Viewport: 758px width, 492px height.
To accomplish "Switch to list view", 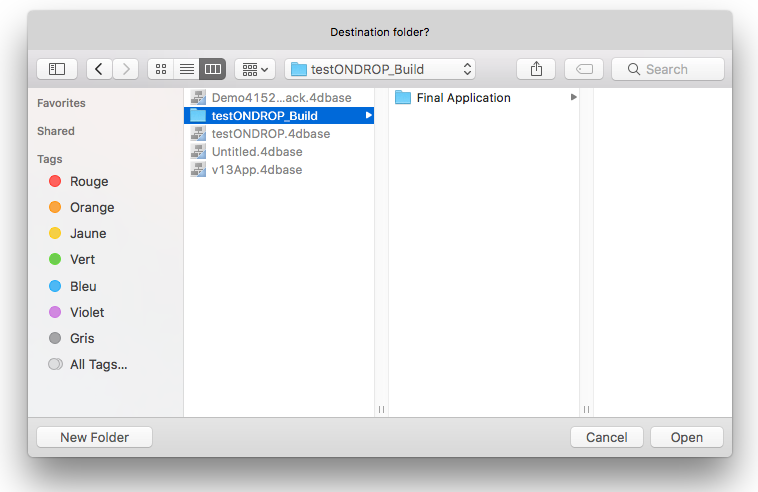I will point(186,69).
